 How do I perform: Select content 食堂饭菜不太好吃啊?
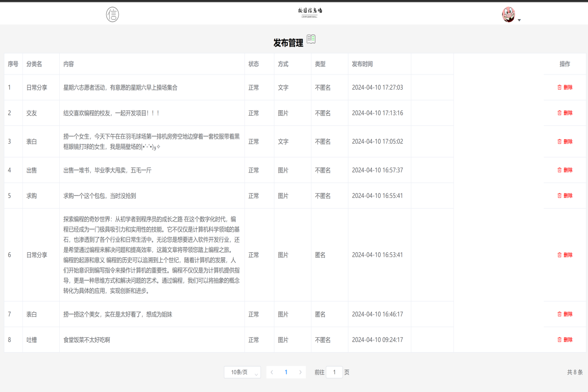coord(87,340)
